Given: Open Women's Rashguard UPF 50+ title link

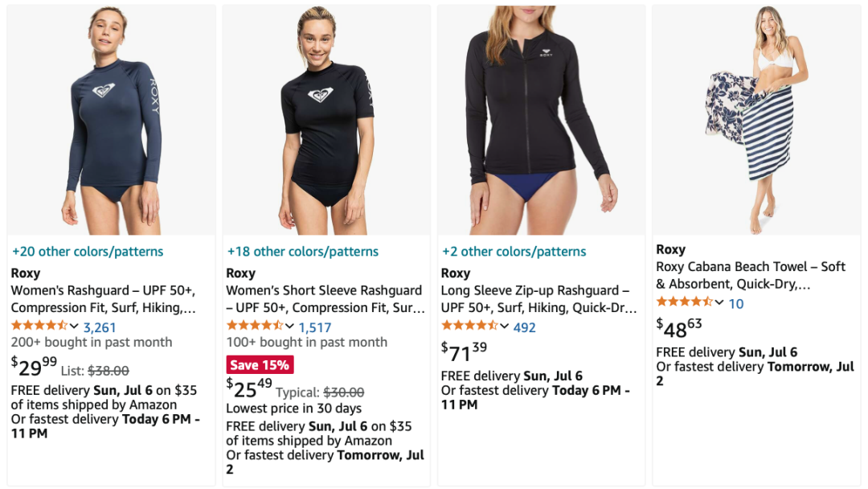Looking at the screenshot, I should (104, 299).
